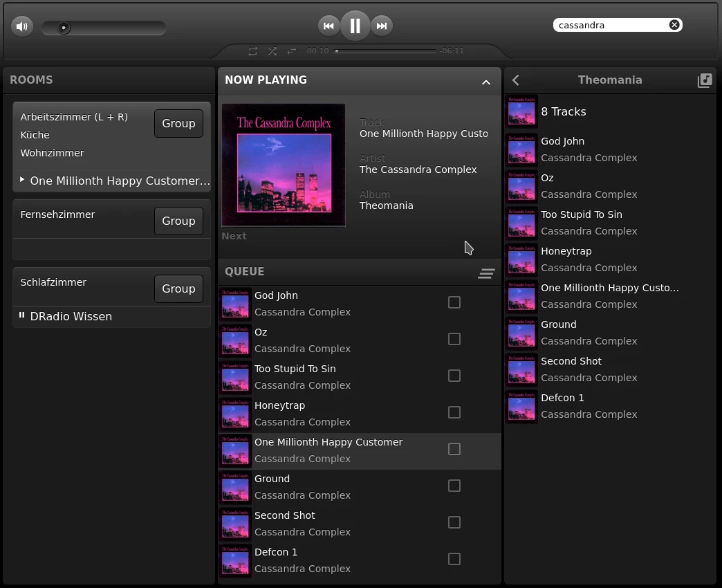Seek within the track progress bar

pos(385,51)
